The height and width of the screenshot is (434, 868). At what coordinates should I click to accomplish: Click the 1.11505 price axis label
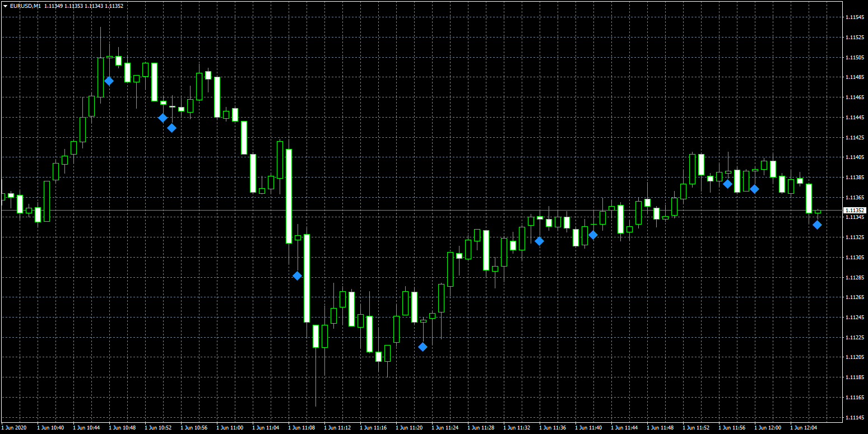pos(855,58)
